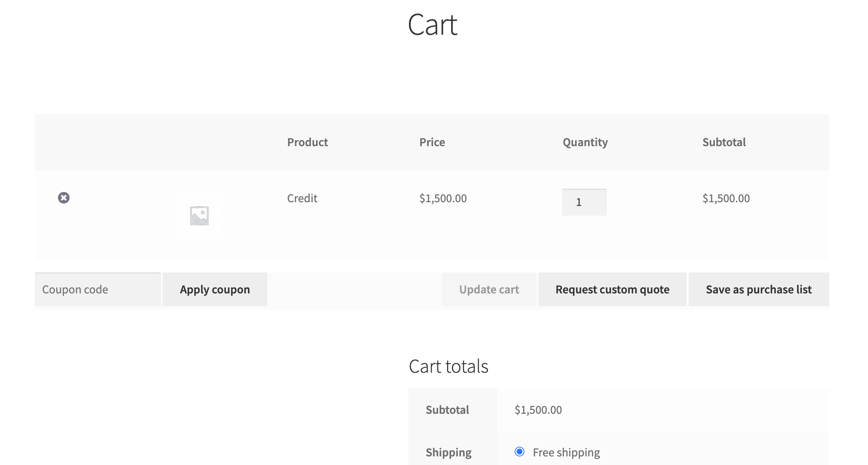The width and height of the screenshot is (868, 465).
Task: Click the Cart page title
Action: pyautogui.click(x=433, y=25)
